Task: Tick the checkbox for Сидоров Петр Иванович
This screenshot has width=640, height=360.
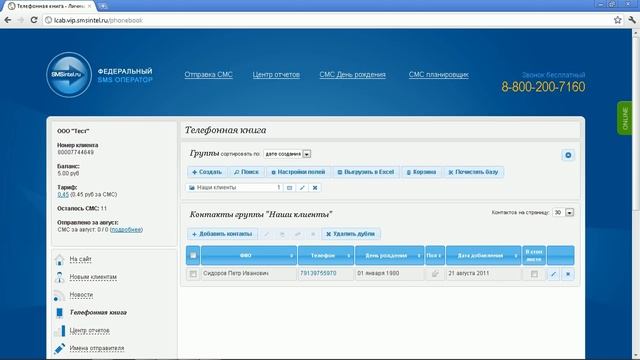Action: tap(193, 274)
